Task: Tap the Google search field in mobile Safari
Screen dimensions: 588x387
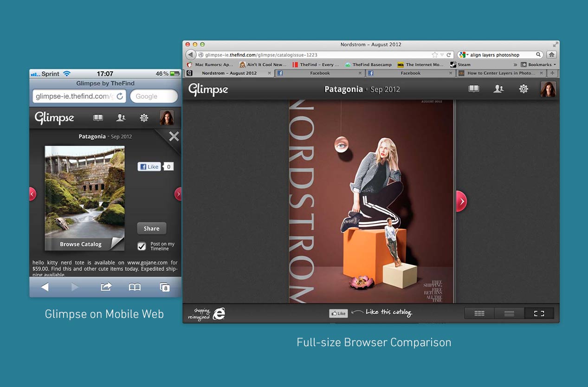Action: pyautogui.click(x=154, y=96)
